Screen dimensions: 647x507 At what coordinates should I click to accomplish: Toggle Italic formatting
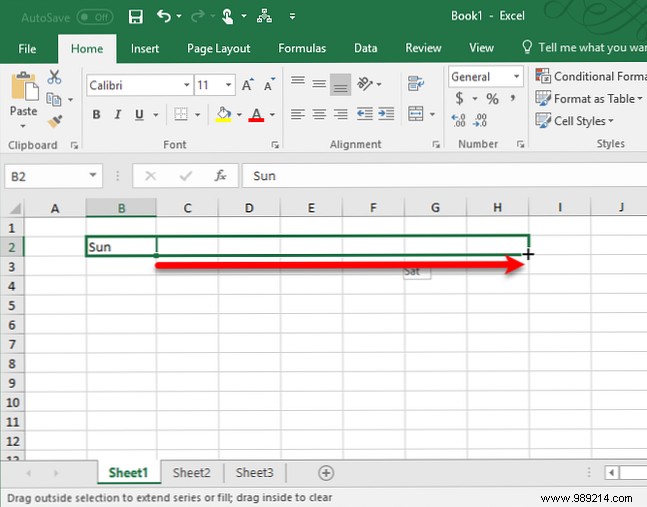pos(118,114)
